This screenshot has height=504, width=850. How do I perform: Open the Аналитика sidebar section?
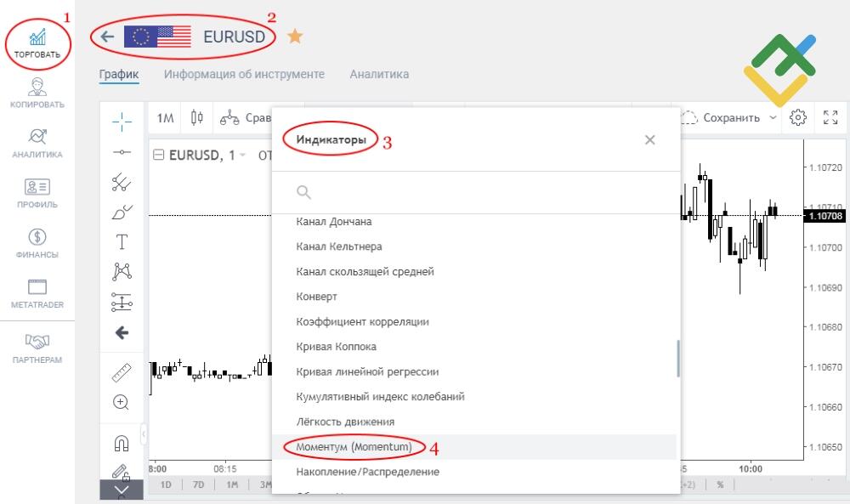coord(37,143)
